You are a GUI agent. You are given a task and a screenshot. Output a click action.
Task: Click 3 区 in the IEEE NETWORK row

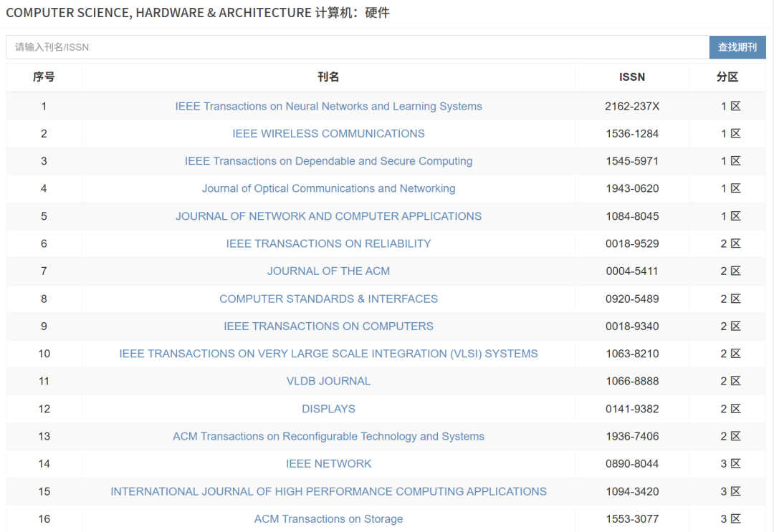pos(730,463)
